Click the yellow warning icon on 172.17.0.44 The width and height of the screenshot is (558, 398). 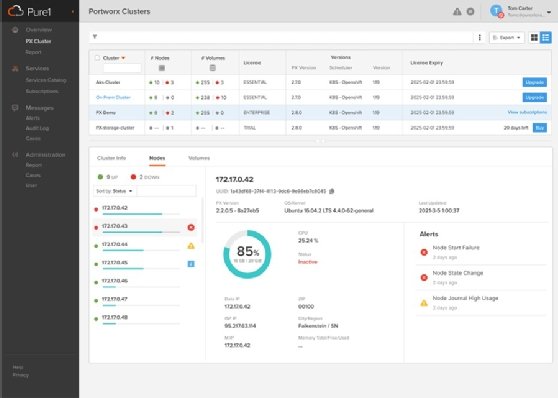191,246
